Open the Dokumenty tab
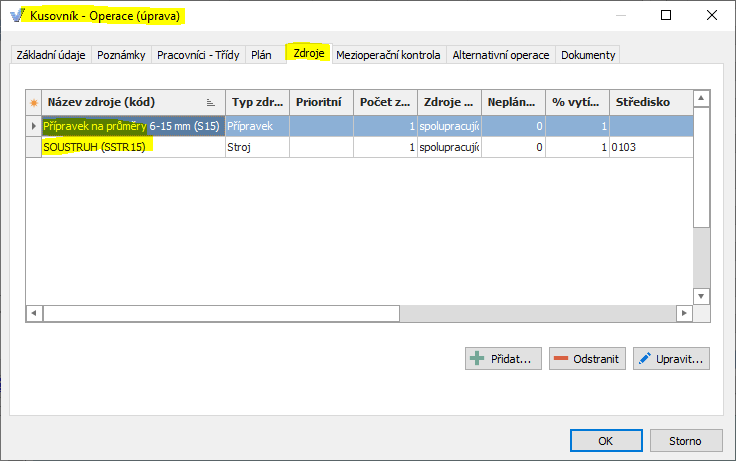Viewport: 736px width, 461px height. point(588,55)
